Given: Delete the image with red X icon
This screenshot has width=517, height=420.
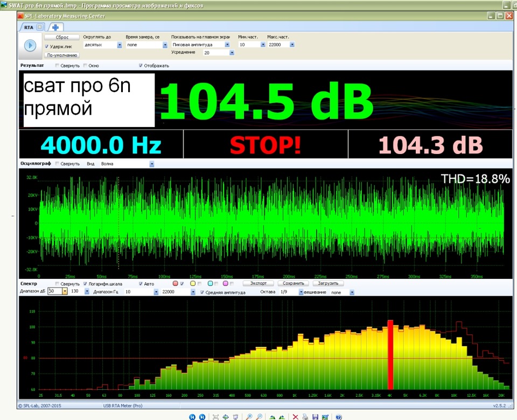Looking at the screenshot, I should point(296,417).
